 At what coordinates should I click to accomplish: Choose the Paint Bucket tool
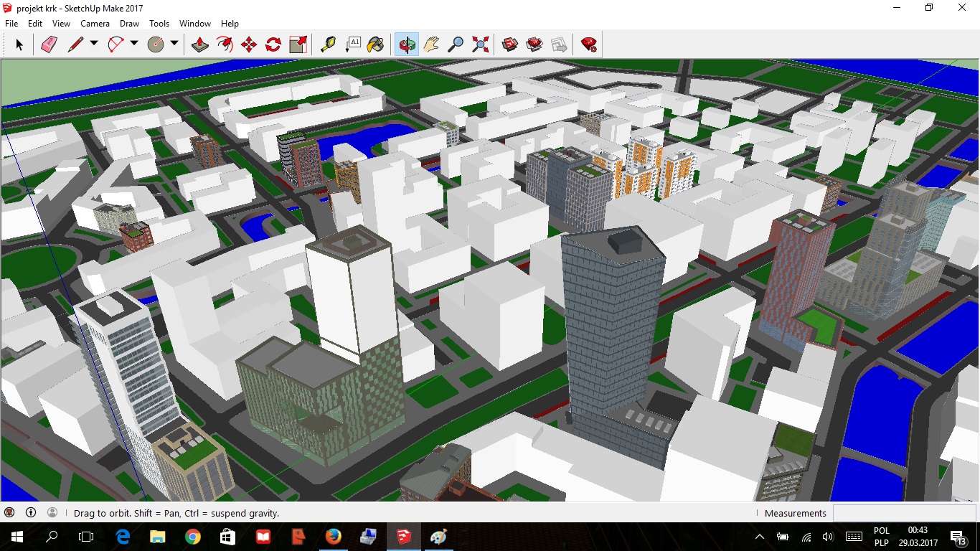coord(375,44)
